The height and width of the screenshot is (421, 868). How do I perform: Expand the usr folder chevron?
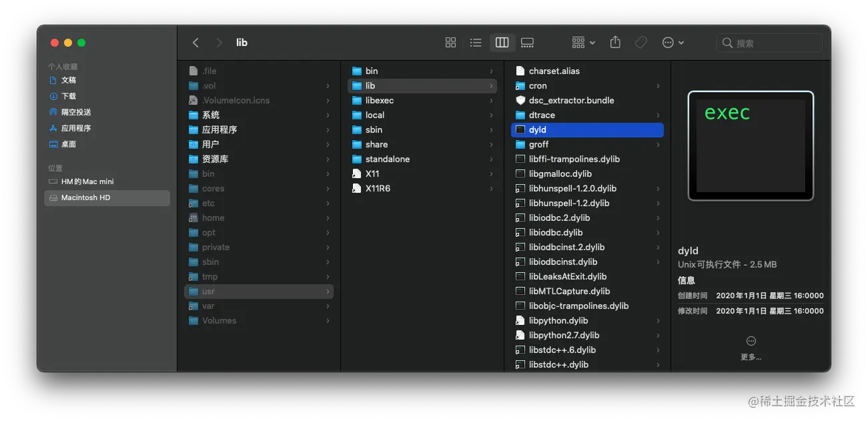pos(328,291)
